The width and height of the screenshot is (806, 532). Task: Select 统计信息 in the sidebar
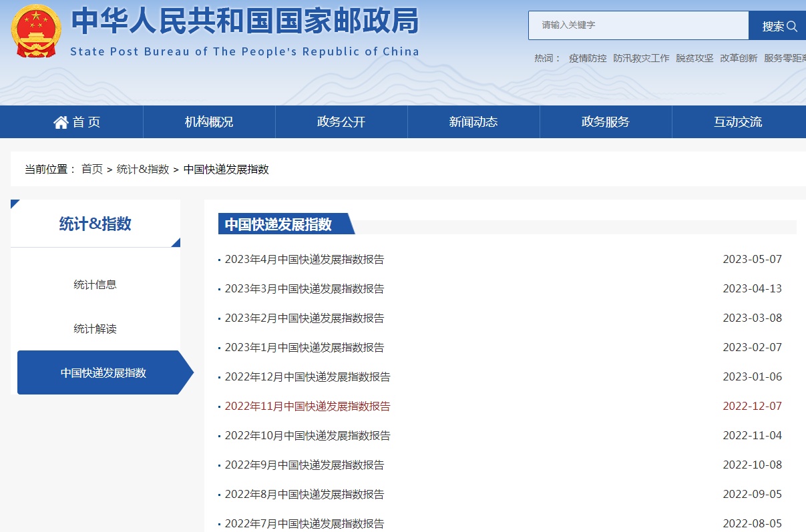[95, 284]
